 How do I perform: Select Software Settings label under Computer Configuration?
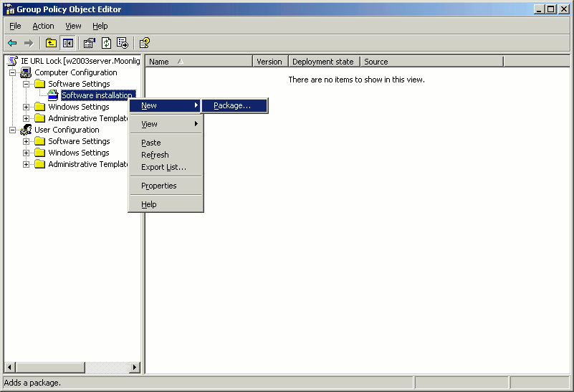[x=79, y=84]
